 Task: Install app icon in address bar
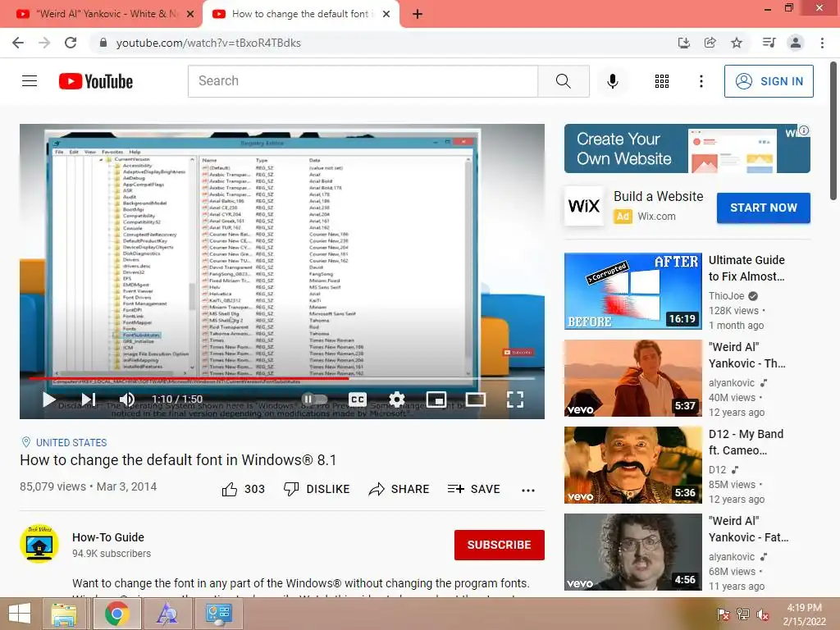coord(684,43)
